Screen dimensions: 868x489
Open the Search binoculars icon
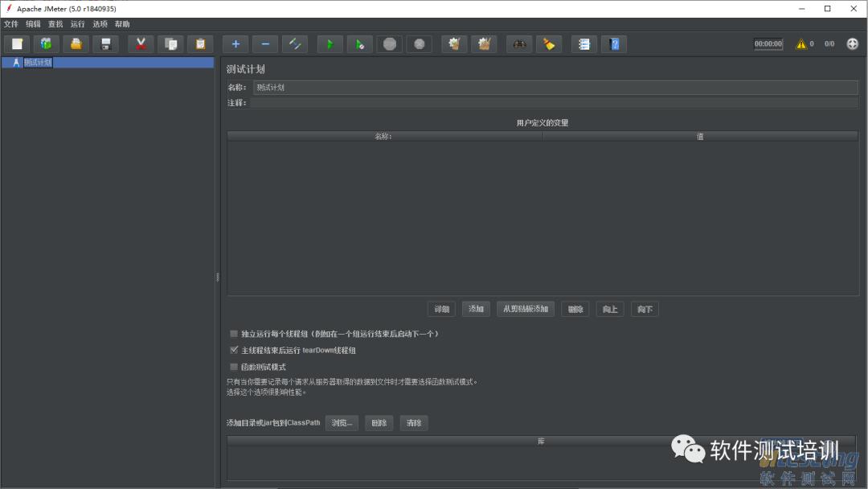519,44
